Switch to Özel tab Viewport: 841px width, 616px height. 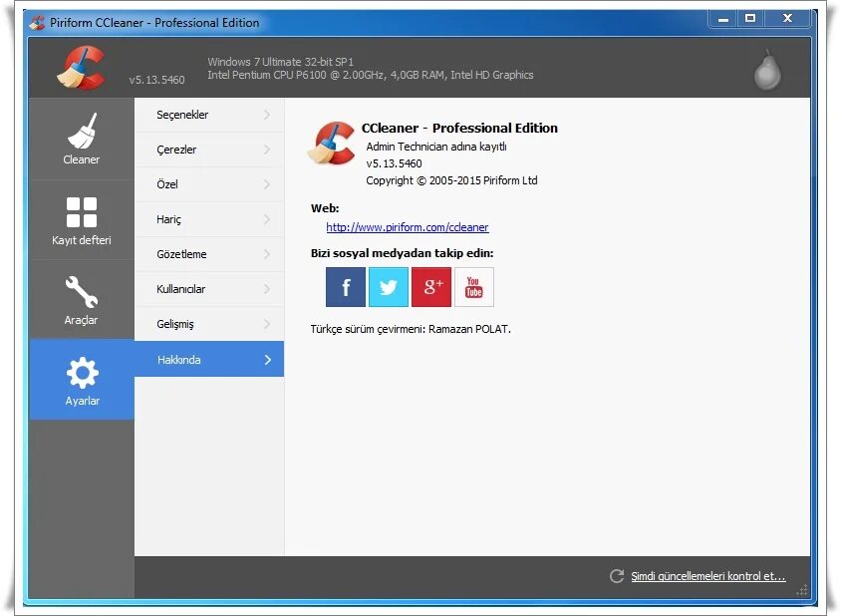point(209,184)
